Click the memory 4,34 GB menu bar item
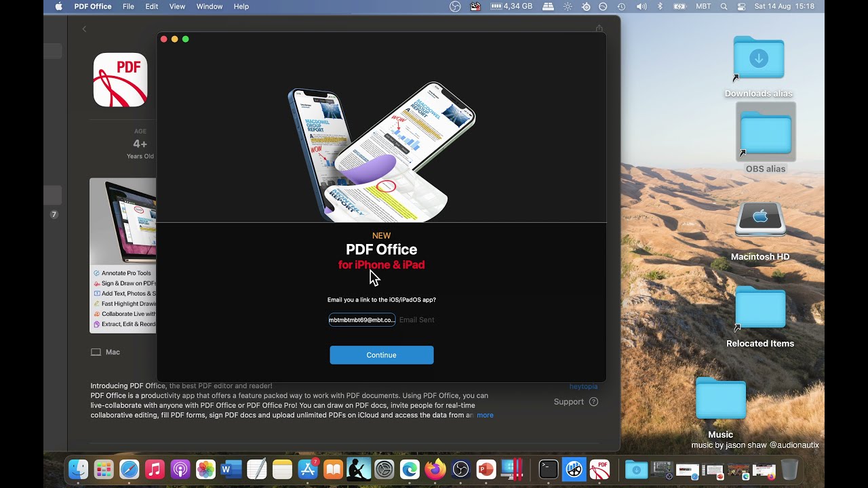Viewport: 868px width, 488px height. pos(512,6)
